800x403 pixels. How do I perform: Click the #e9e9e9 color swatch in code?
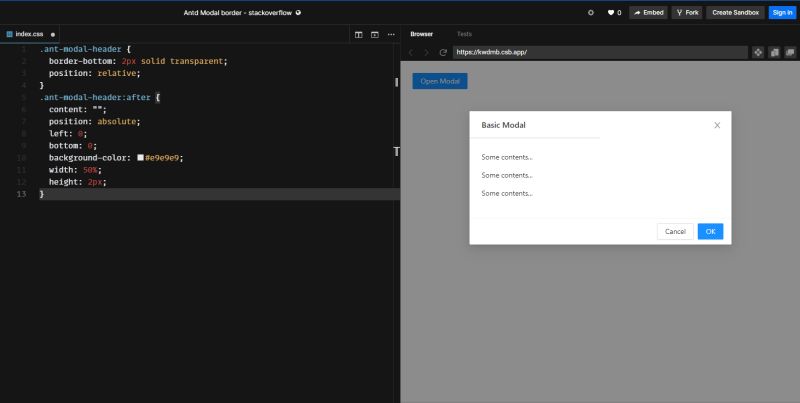click(x=140, y=158)
